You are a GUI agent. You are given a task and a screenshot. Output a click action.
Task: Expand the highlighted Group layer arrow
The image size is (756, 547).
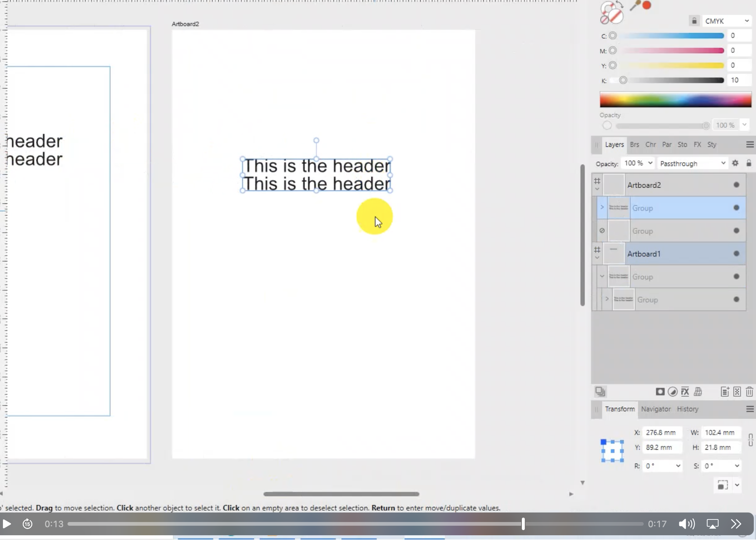[602, 207]
